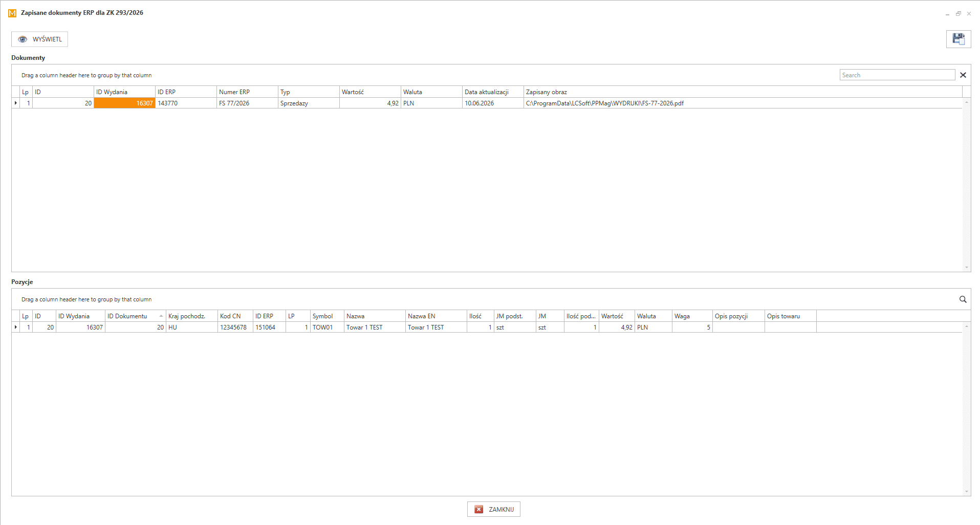This screenshot has width=980, height=525.
Task: Select the Towar 1 TEST cell under Nazwa
Action: click(375, 327)
